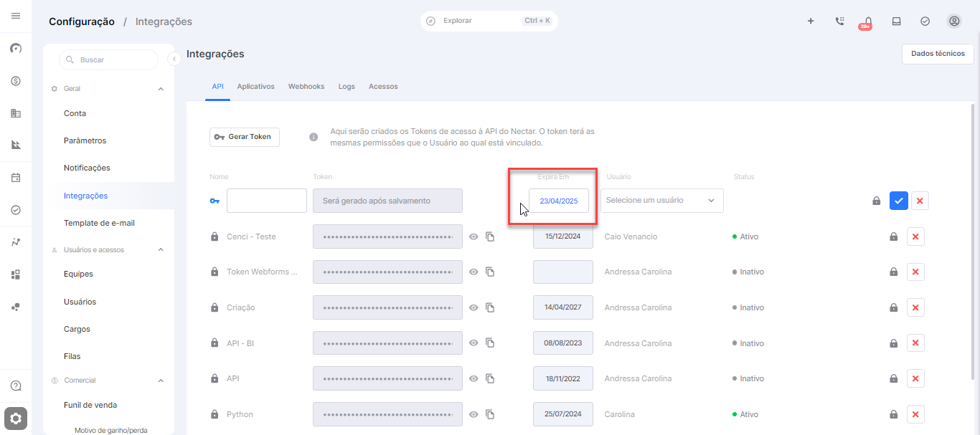
Task: Show the Cenci - Teste token value
Action: pos(473,236)
